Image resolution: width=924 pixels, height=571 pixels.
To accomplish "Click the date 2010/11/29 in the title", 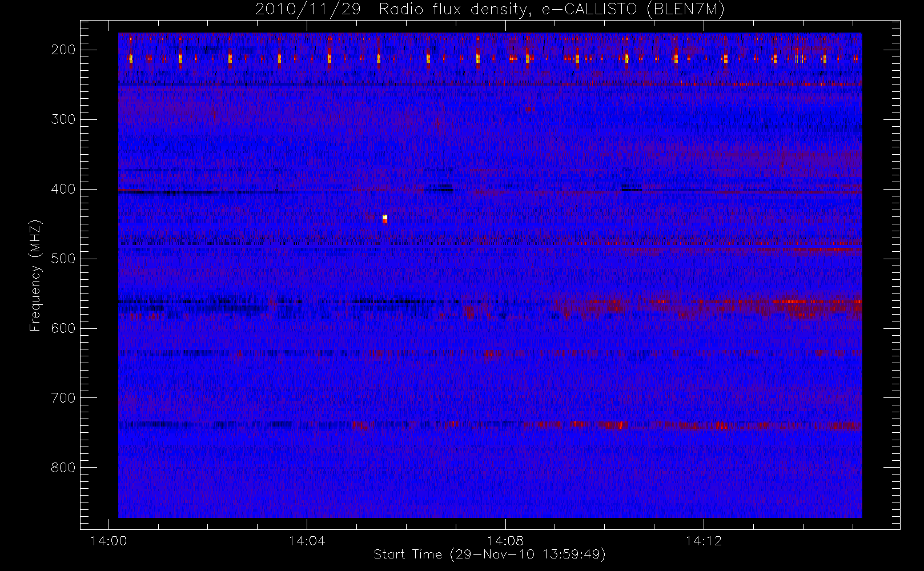I will click(x=308, y=10).
